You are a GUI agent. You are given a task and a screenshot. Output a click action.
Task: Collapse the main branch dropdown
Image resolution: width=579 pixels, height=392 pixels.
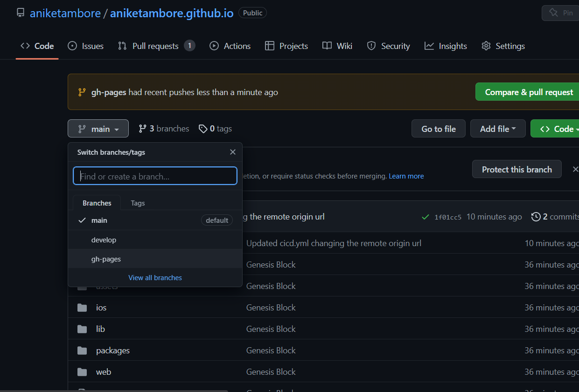98,129
